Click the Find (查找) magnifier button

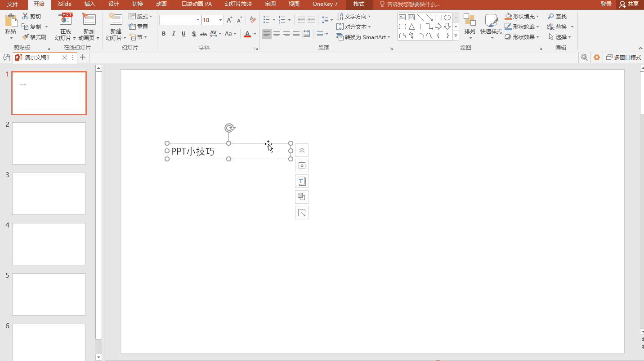pos(557,16)
